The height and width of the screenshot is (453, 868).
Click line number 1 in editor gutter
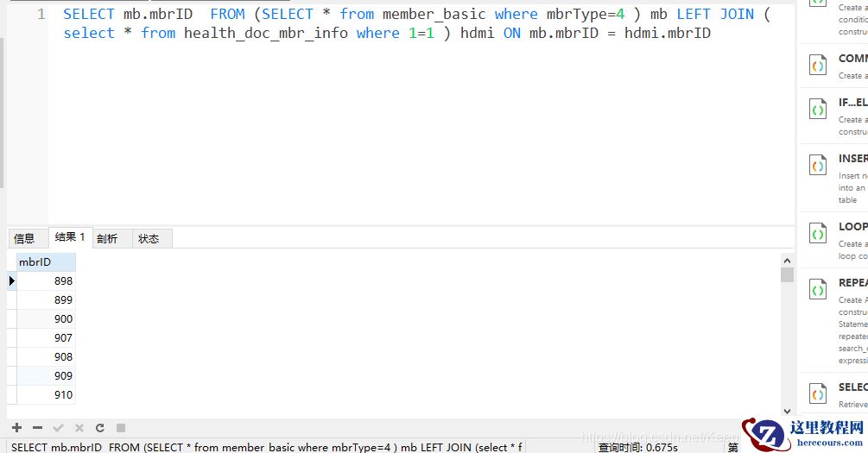[x=41, y=14]
